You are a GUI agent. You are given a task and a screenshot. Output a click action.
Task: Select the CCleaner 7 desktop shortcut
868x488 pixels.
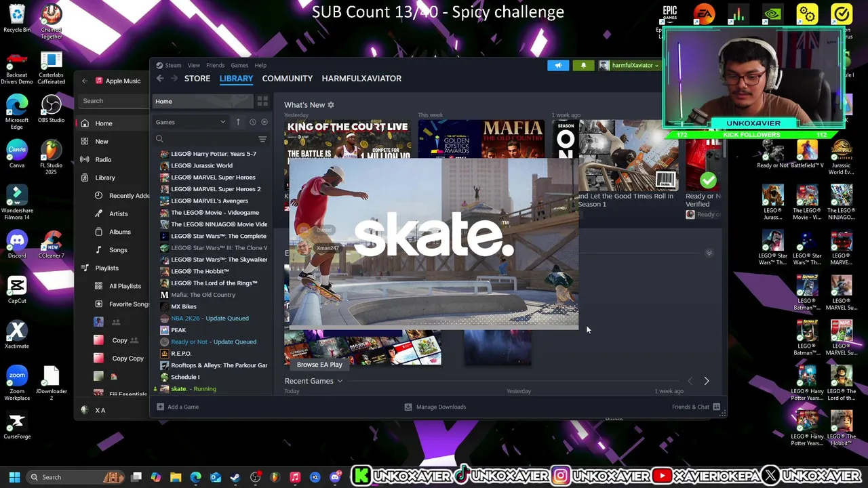[52, 244]
